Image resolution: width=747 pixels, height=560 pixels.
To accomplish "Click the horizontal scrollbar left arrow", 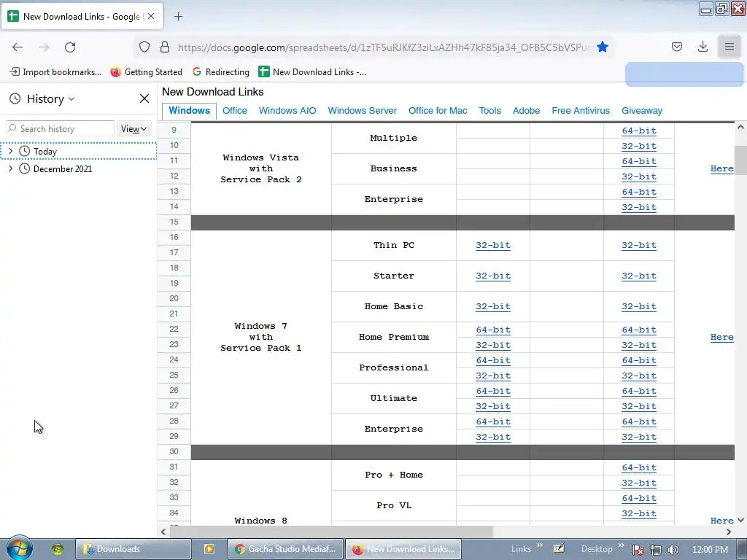I will [x=163, y=532].
